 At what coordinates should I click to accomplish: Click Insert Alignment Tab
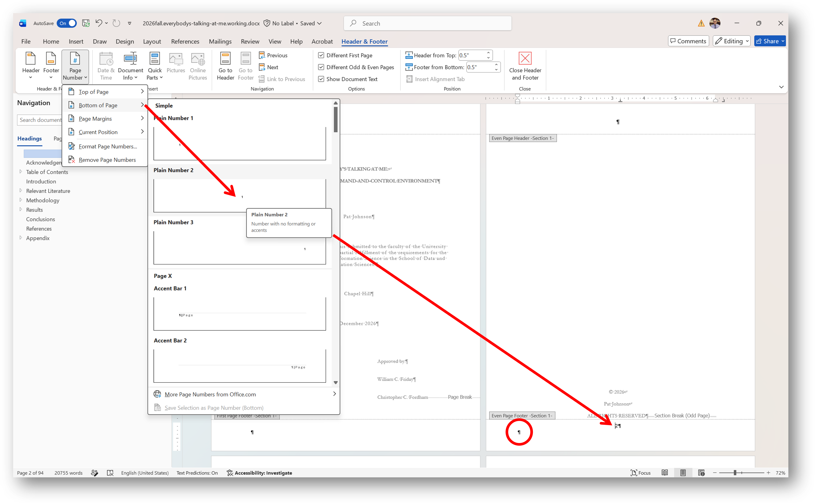(435, 79)
